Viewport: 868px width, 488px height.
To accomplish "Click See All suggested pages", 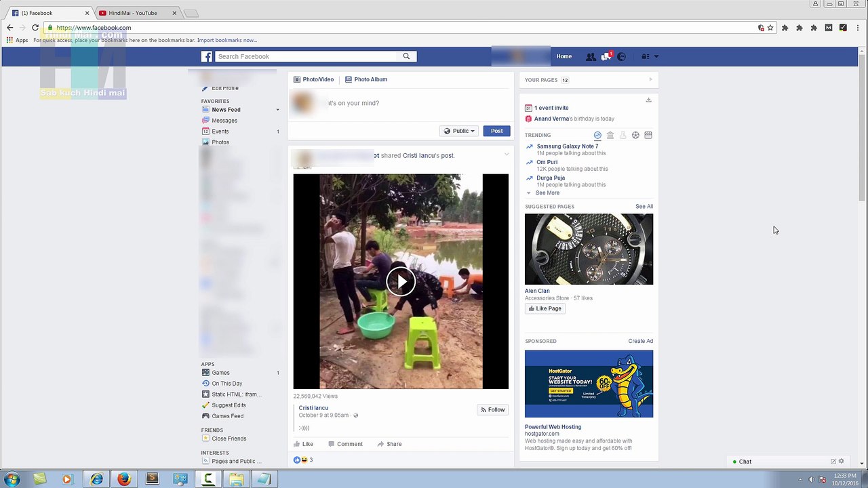I will tap(644, 207).
